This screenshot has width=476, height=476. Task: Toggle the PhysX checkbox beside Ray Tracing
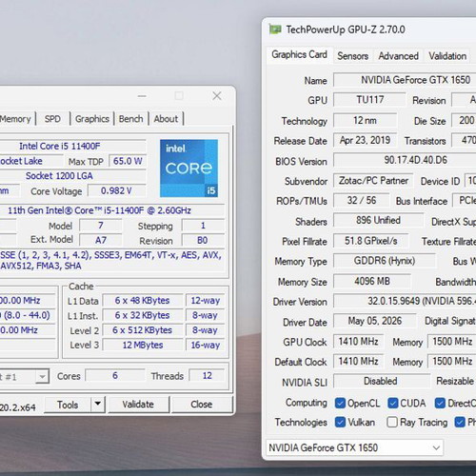(x=460, y=422)
